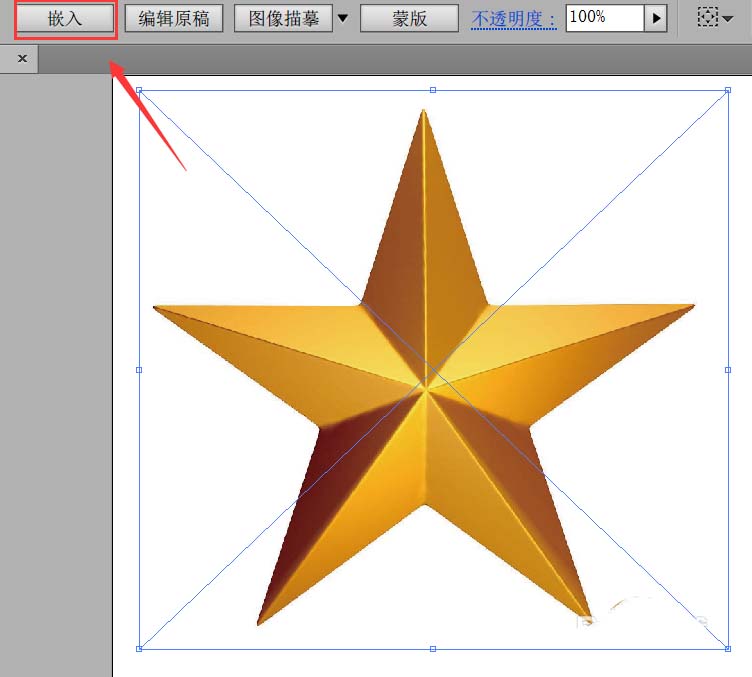Click the top-left corner selection handle

coord(139,90)
